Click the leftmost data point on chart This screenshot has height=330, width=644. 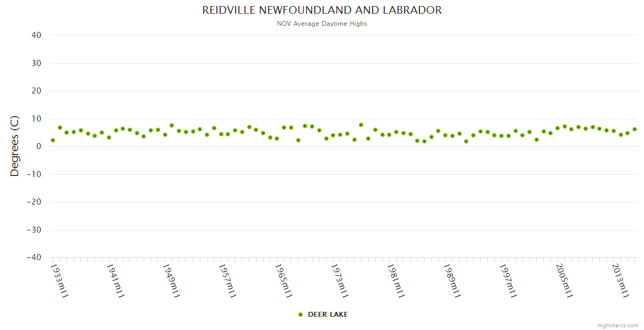(53, 140)
